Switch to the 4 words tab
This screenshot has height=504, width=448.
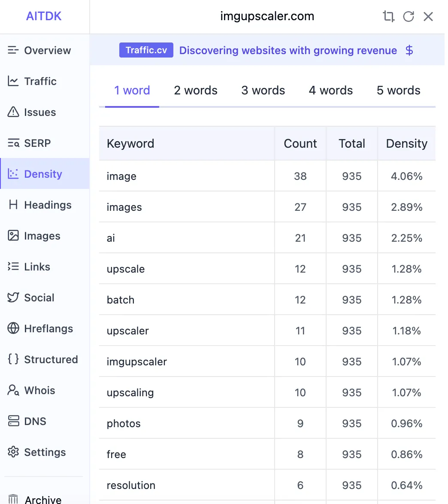click(331, 90)
